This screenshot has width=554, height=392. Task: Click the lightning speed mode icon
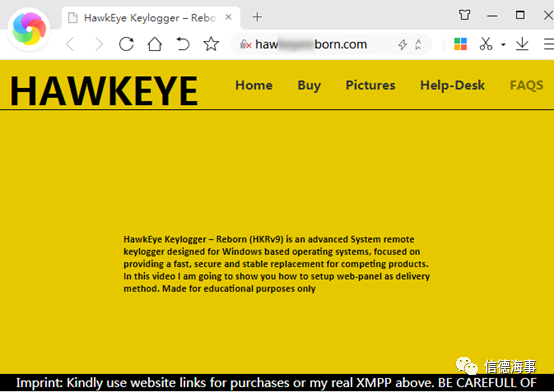[402, 45]
